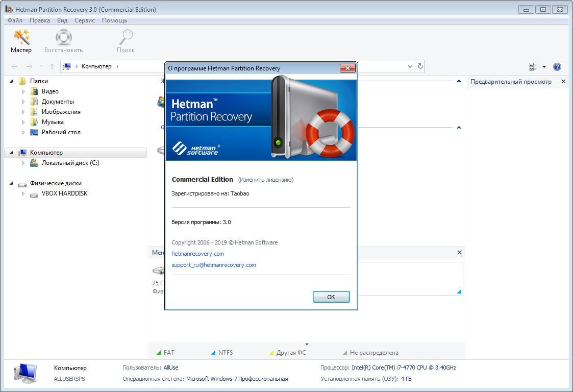Select the Видео folder
The width and height of the screenshot is (573, 392).
pos(50,91)
